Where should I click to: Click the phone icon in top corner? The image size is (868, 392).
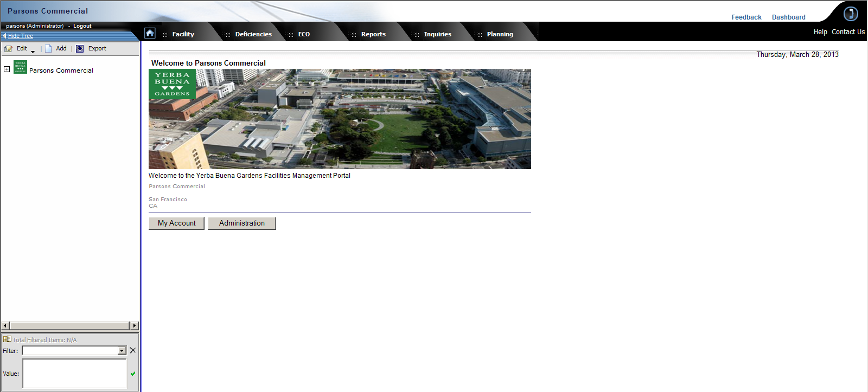[x=851, y=13]
